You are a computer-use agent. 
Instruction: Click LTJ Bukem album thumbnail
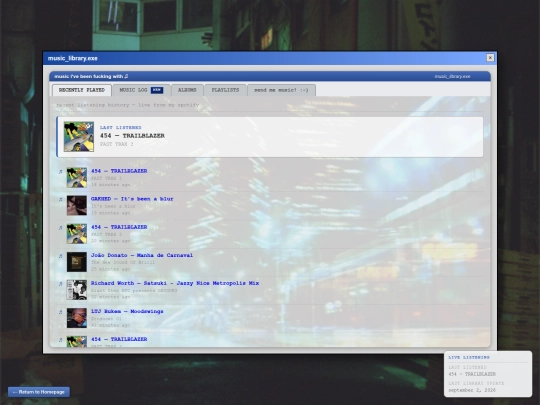point(77,318)
